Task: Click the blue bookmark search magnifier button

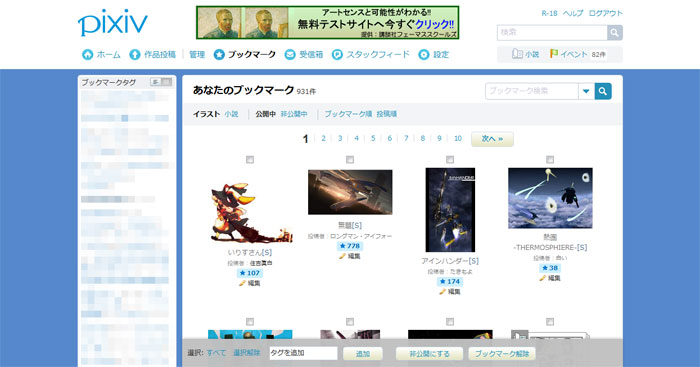Action: 603,91
